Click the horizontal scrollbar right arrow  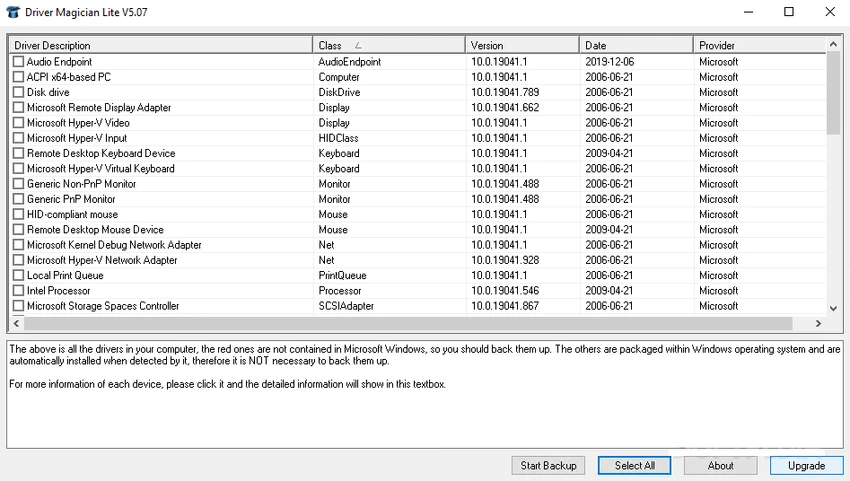coord(819,323)
